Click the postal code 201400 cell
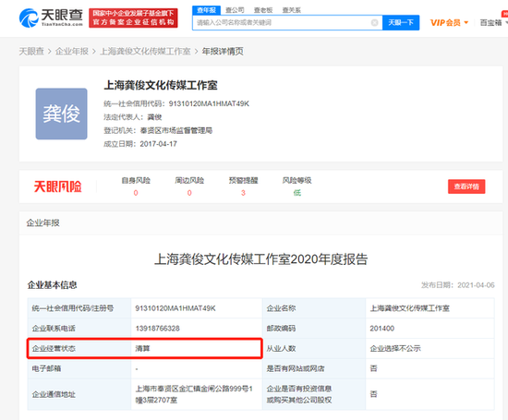This screenshot has width=508, height=420. pos(429,329)
